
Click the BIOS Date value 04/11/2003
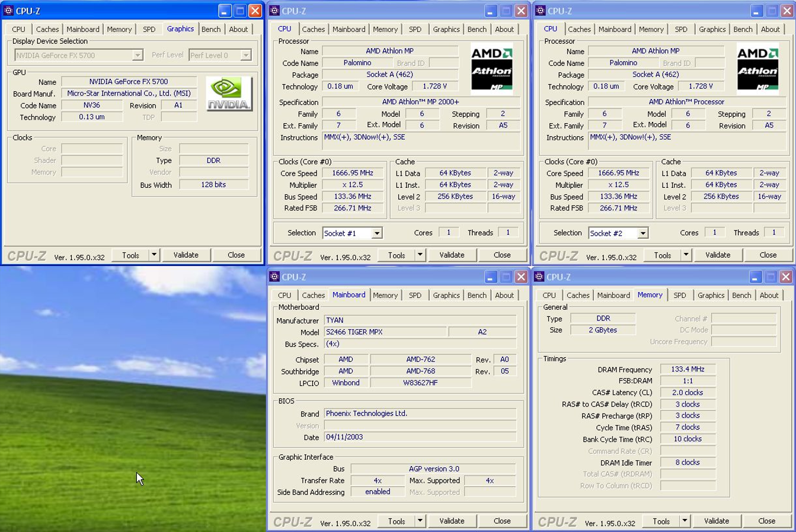(x=420, y=437)
